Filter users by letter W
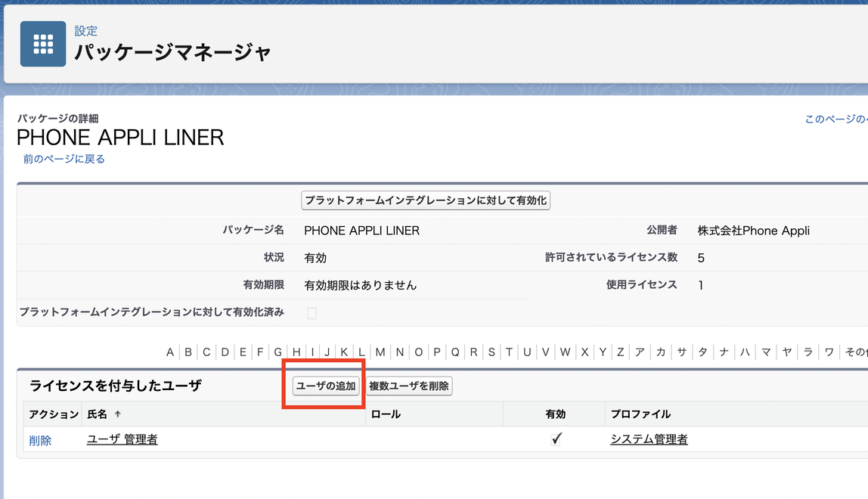Screen dimensions: 868x499 pyautogui.click(x=565, y=352)
